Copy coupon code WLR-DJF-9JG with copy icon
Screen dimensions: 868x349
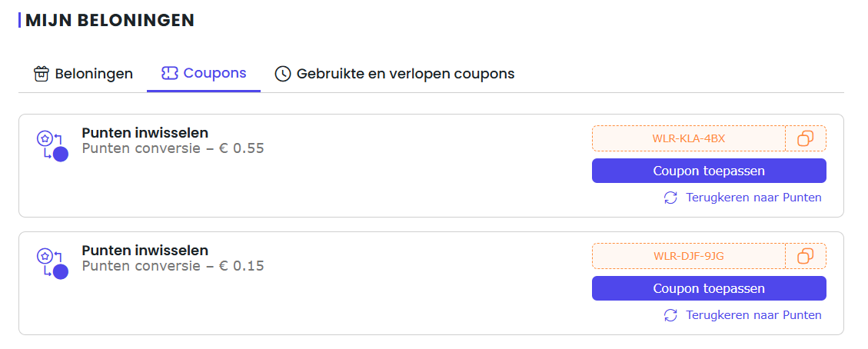[x=806, y=256]
